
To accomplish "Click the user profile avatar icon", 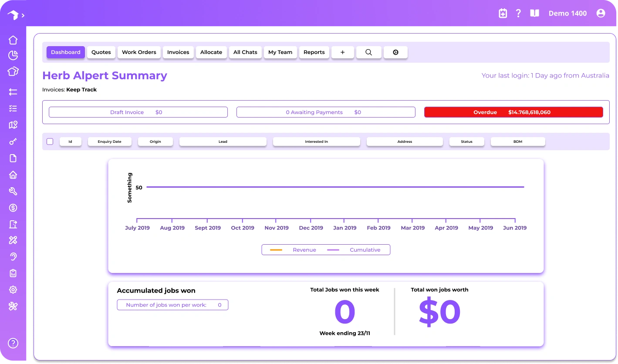I will pos(601,13).
